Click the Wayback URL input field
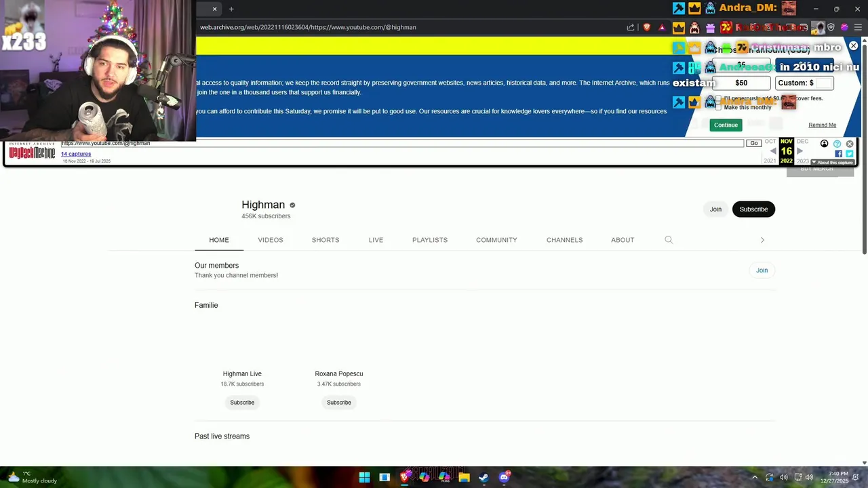The width and height of the screenshot is (868, 488). [x=402, y=143]
